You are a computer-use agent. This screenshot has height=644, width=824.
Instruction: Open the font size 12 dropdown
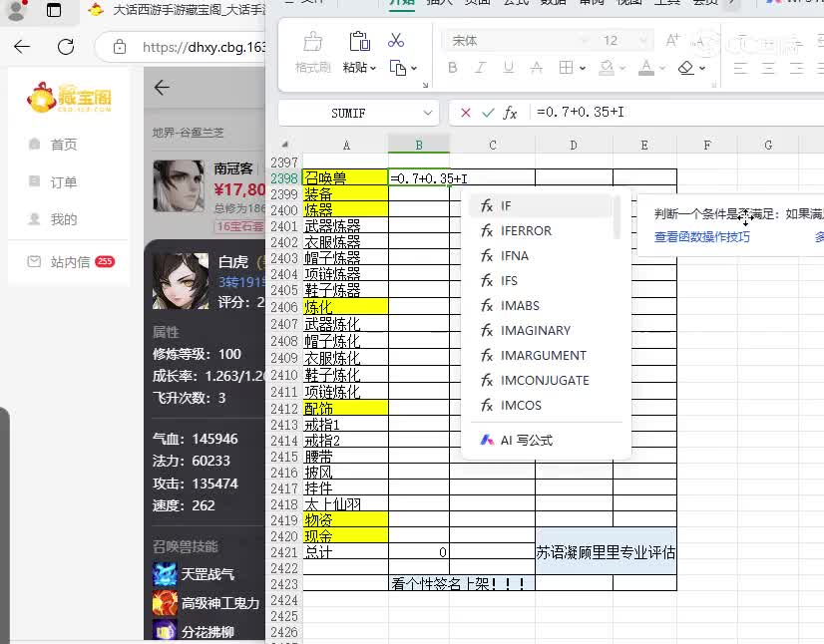pyautogui.click(x=642, y=41)
